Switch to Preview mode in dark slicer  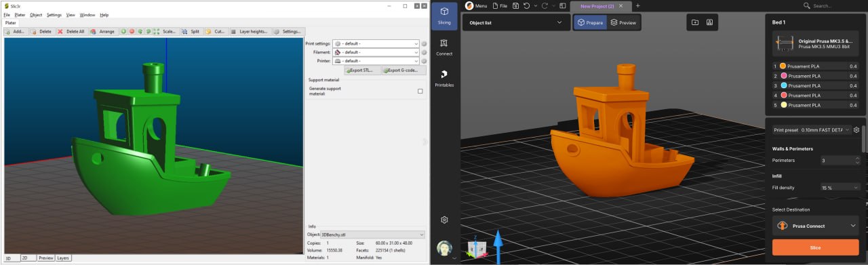coord(623,22)
